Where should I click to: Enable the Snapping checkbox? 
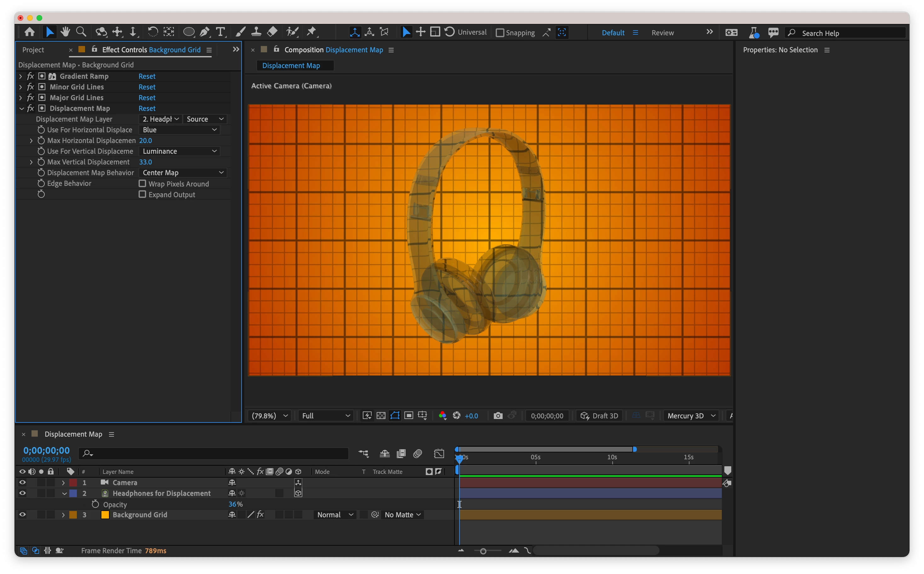pos(500,33)
